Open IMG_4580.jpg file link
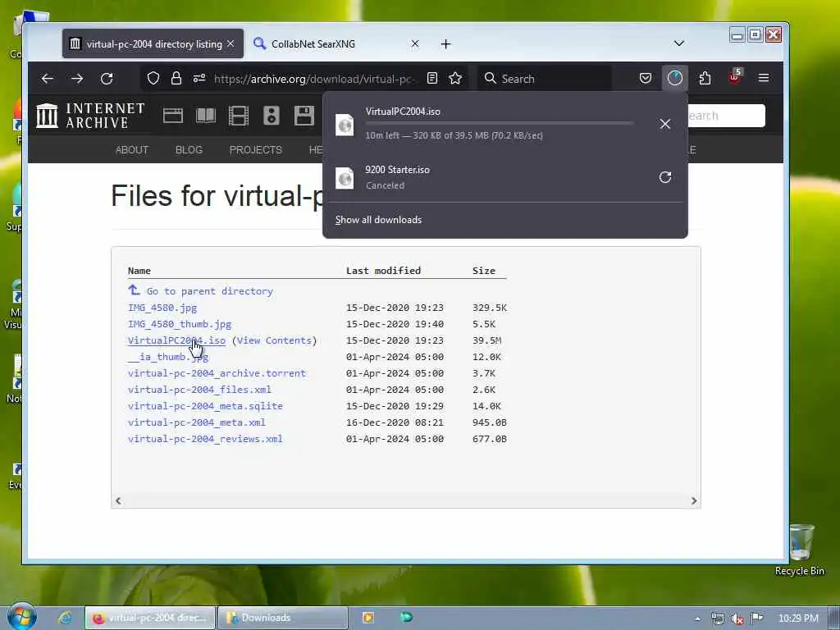Viewport: 840px width, 630px height. tap(162, 308)
